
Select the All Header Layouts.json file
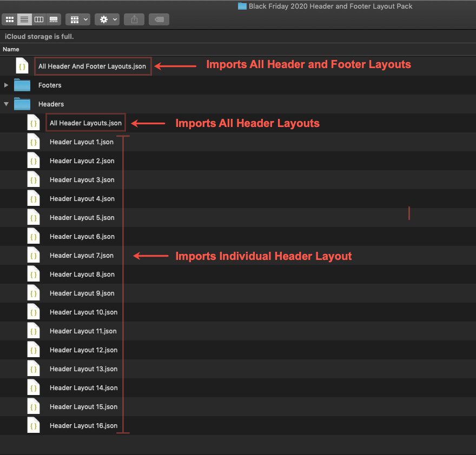click(x=85, y=123)
